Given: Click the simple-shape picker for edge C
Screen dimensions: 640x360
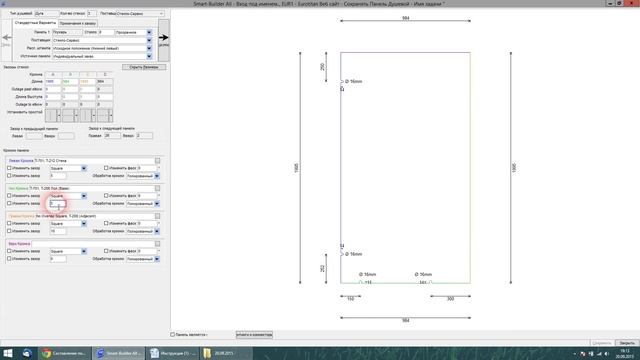Looking at the screenshot, I should 87,116.
